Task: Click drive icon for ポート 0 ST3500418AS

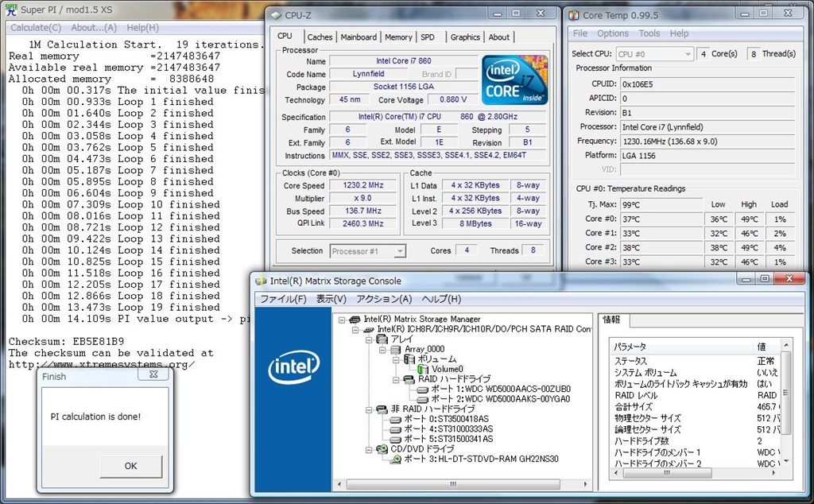Action: pyautogui.click(x=396, y=420)
